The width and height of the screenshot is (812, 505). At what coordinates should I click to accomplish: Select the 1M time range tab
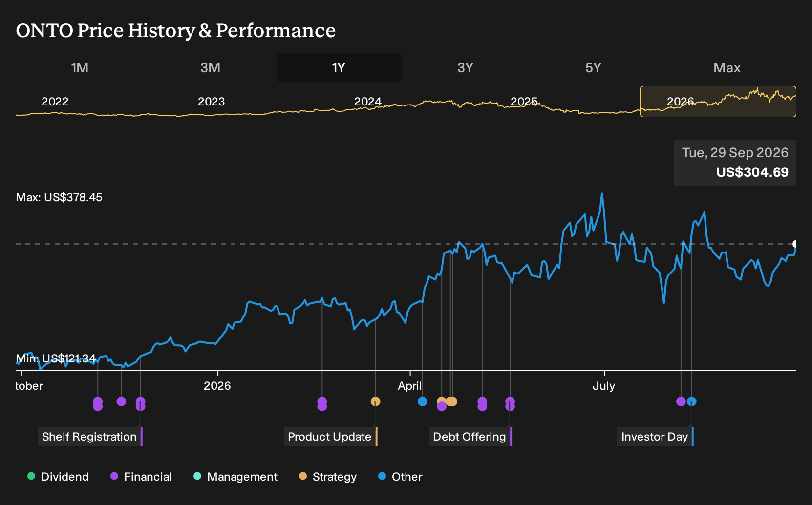click(80, 67)
